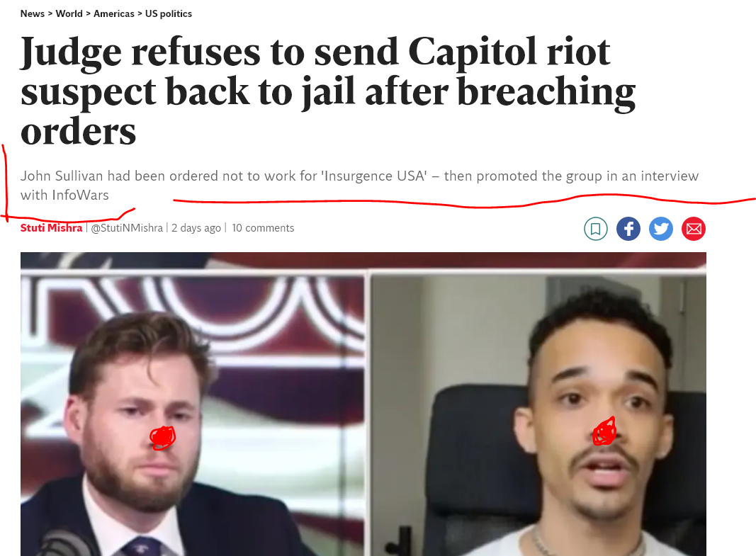
Task: Click the red dot on left man's nose
Action: (x=162, y=438)
